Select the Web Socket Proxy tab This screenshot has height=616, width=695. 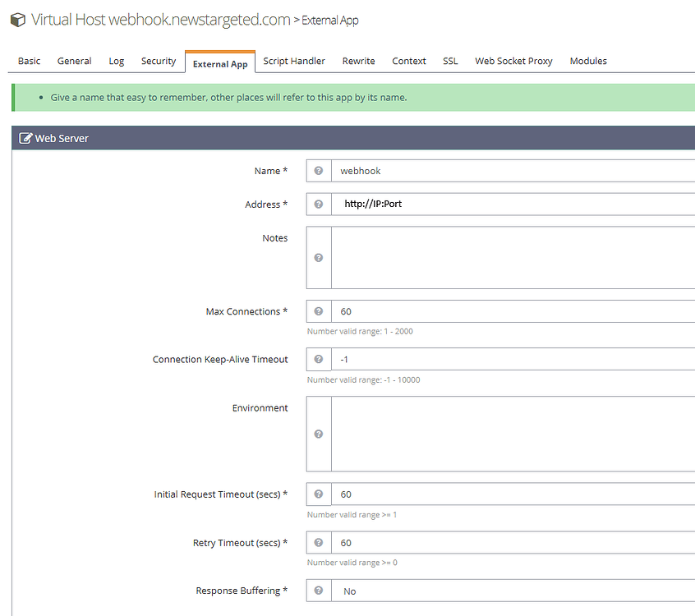tap(513, 61)
